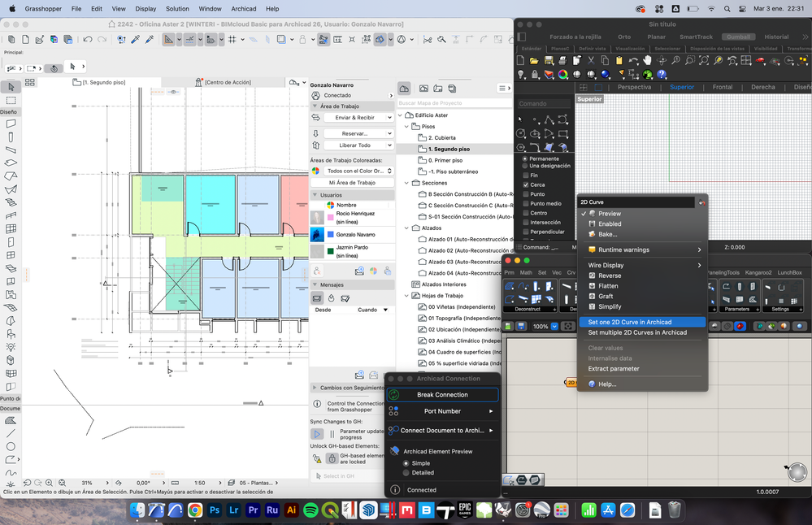Select the syringe inject parameters tool
This screenshot has height=525, width=812.
click(150, 39)
